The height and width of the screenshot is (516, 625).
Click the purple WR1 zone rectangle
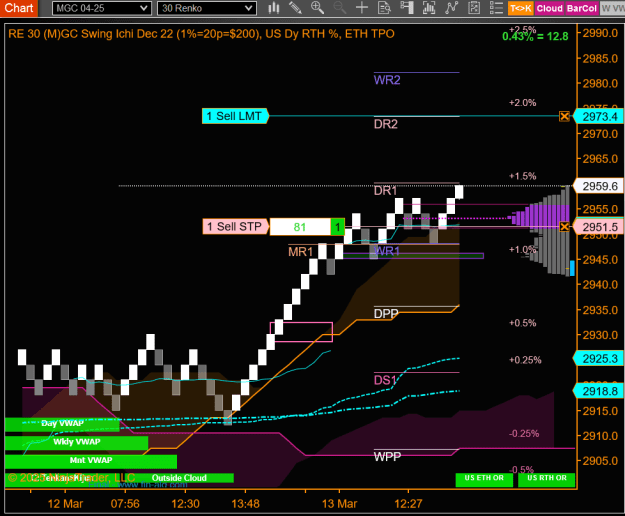[413, 256]
